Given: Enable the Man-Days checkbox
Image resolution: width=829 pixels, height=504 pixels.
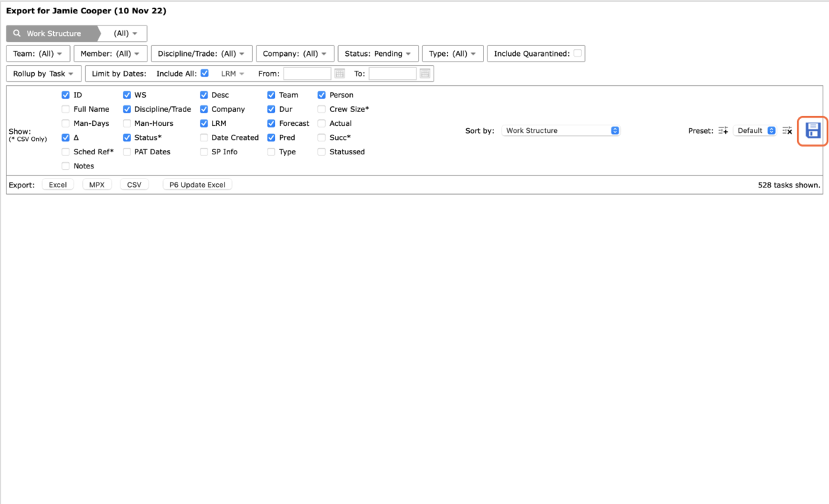Looking at the screenshot, I should [66, 124].
